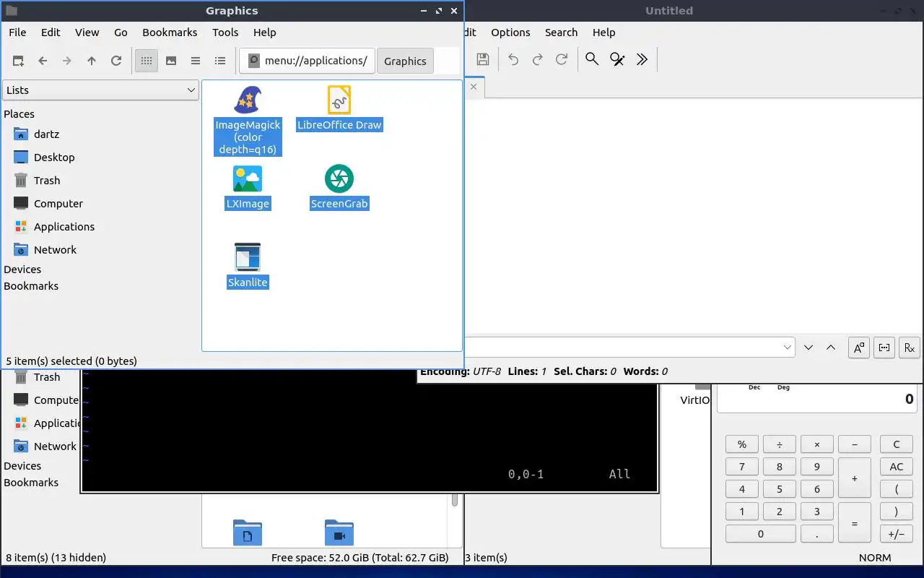Click the equals button on calculator

[x=855, y=522]
